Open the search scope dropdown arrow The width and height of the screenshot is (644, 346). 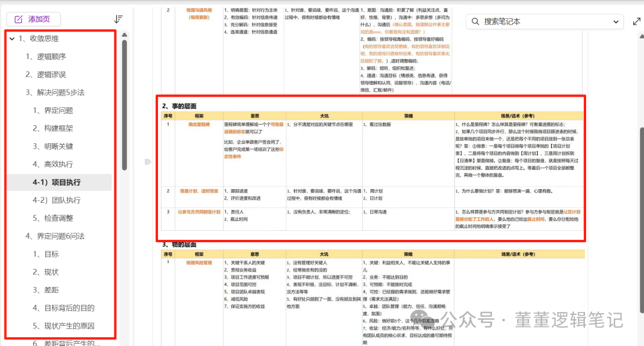click(615, 22)
